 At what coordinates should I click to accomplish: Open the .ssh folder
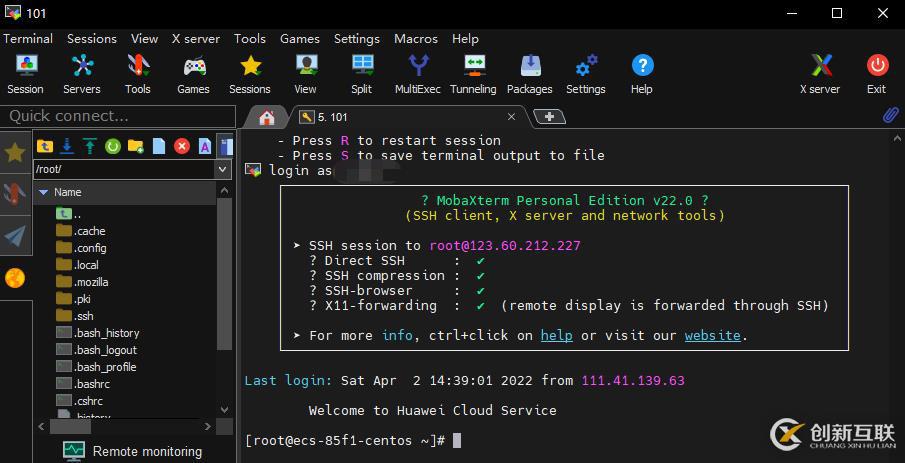tap(84, 316)
